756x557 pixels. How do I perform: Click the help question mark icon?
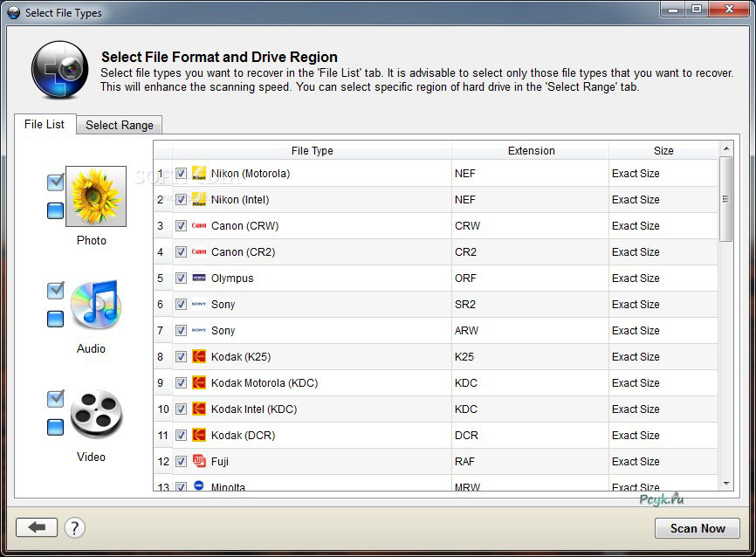tap(75, 527)
